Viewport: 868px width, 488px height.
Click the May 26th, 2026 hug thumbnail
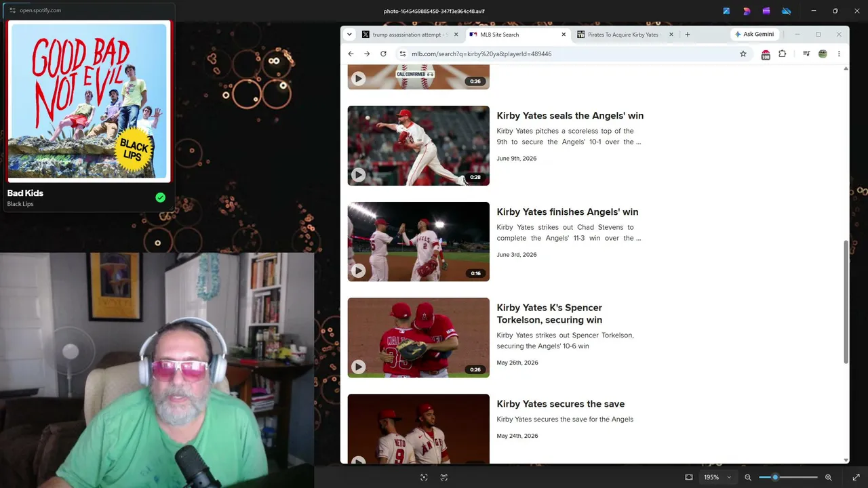[418, 338]
